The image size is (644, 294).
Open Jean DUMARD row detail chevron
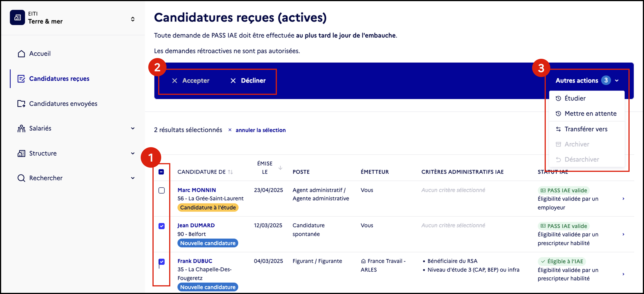coord(623,234)
